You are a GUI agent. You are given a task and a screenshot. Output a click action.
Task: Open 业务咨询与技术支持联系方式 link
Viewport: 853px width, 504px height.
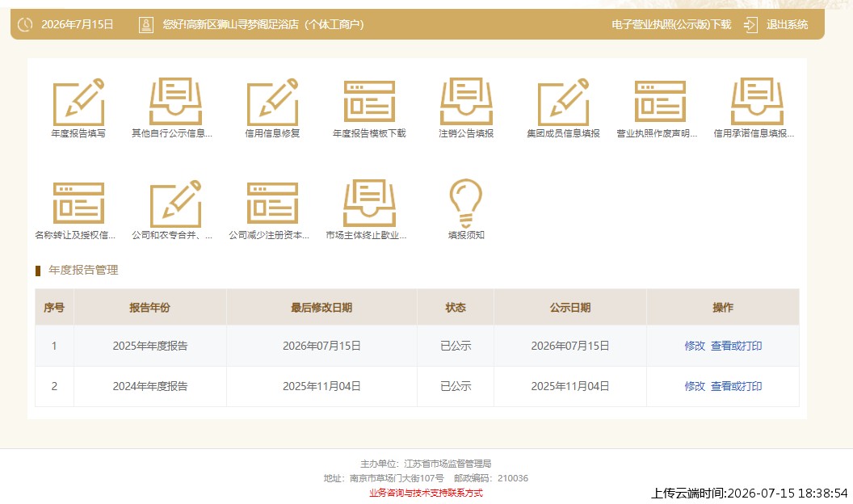point(426,493)
